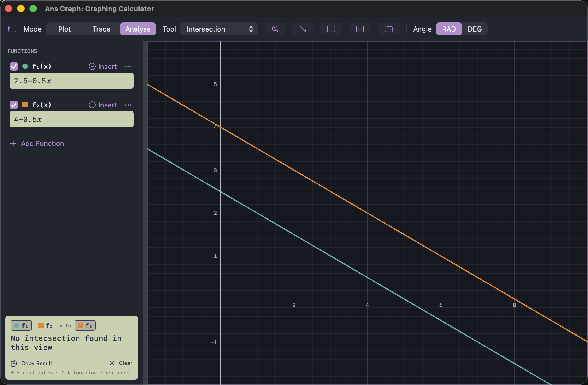Click the window title Ans Graph
The image size is (588, 385).
tap(99, 9)
